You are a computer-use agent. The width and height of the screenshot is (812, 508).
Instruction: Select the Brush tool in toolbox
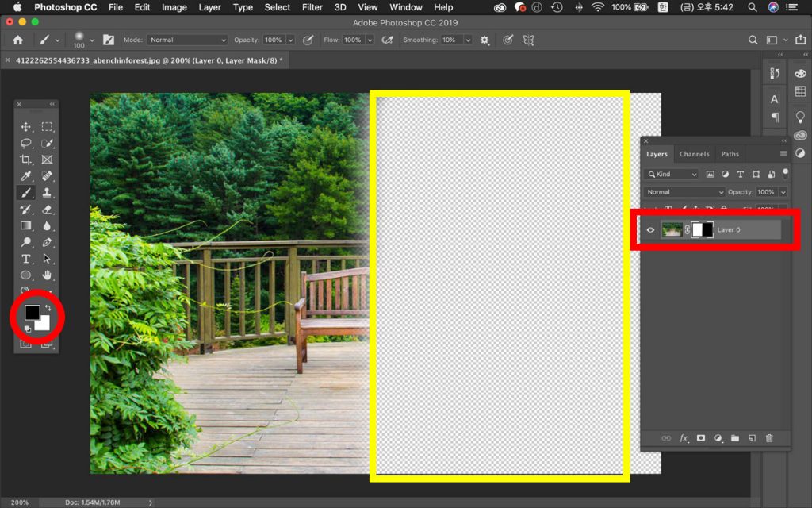pos(25,193)
